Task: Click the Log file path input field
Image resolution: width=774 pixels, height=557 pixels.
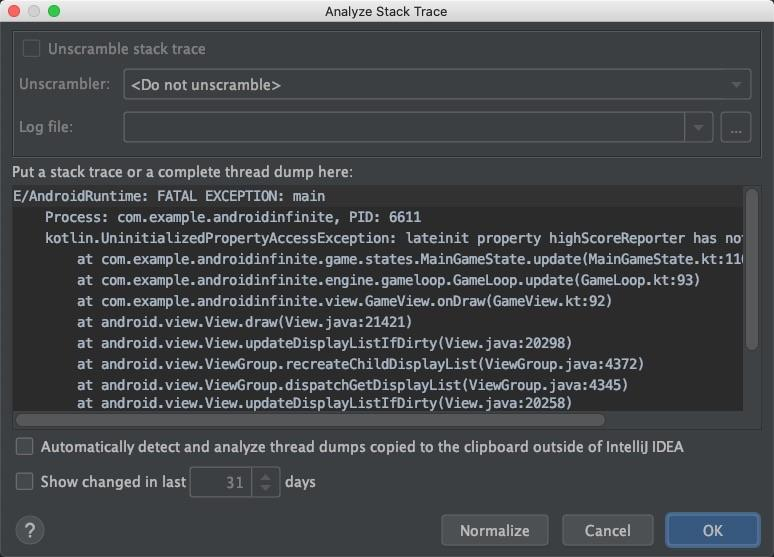Action: [404, 127]
